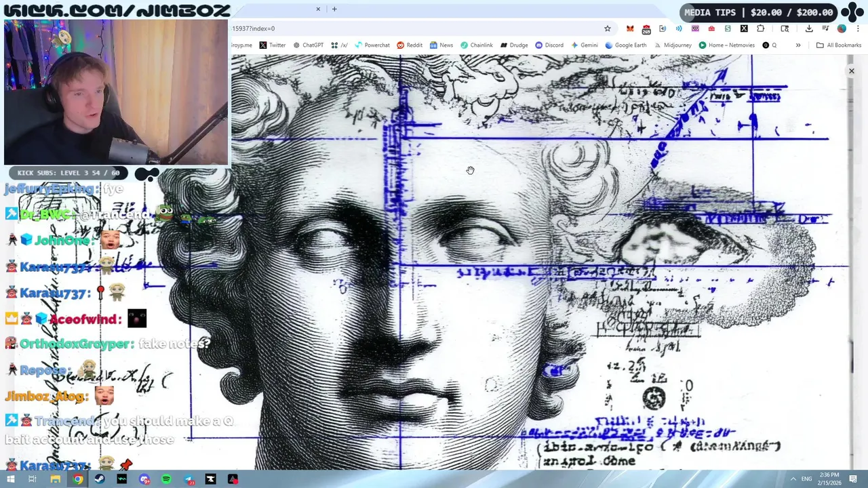Open the News bookmark
The height and width of the screenshot is (488, 868).
tap(441, 45)
